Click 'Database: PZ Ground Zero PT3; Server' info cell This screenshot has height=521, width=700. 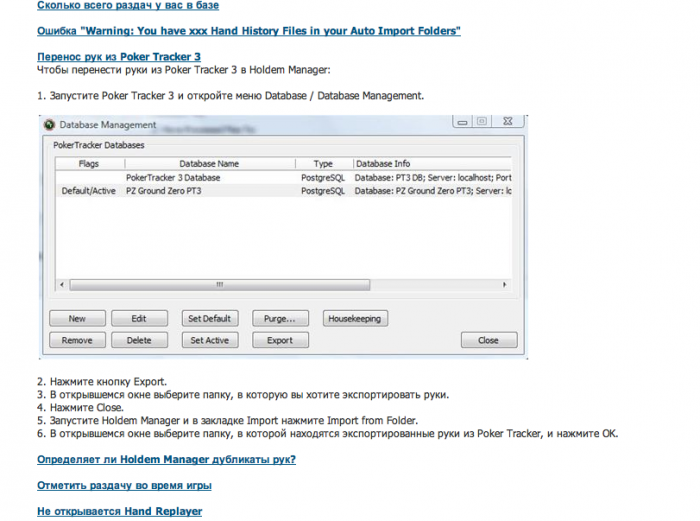click(433, 191)
